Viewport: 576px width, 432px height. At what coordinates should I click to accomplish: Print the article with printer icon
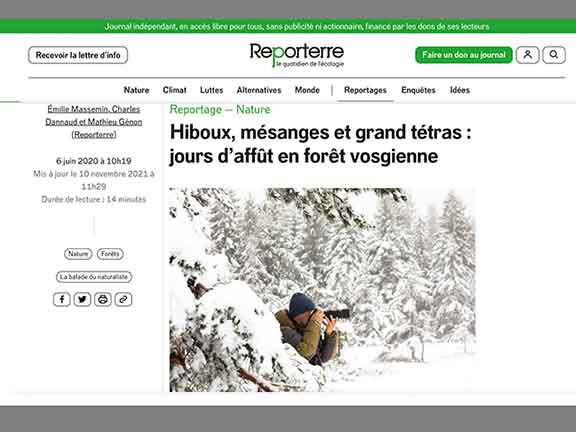coord(103,299)
